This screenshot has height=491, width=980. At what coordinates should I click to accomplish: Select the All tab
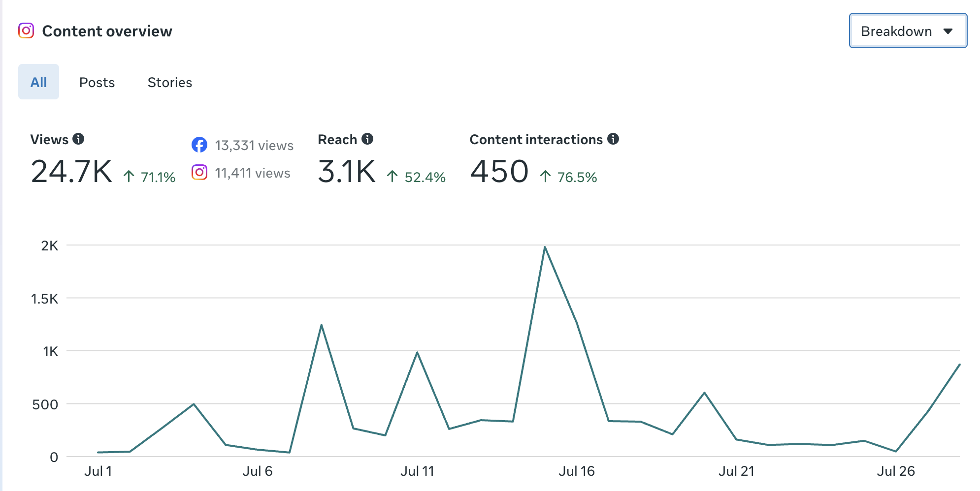tap(38, 82)
